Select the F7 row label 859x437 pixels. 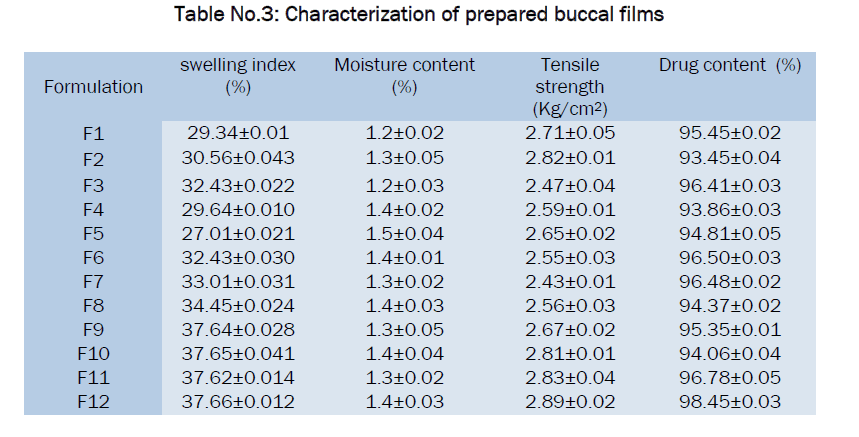[94, 283]
